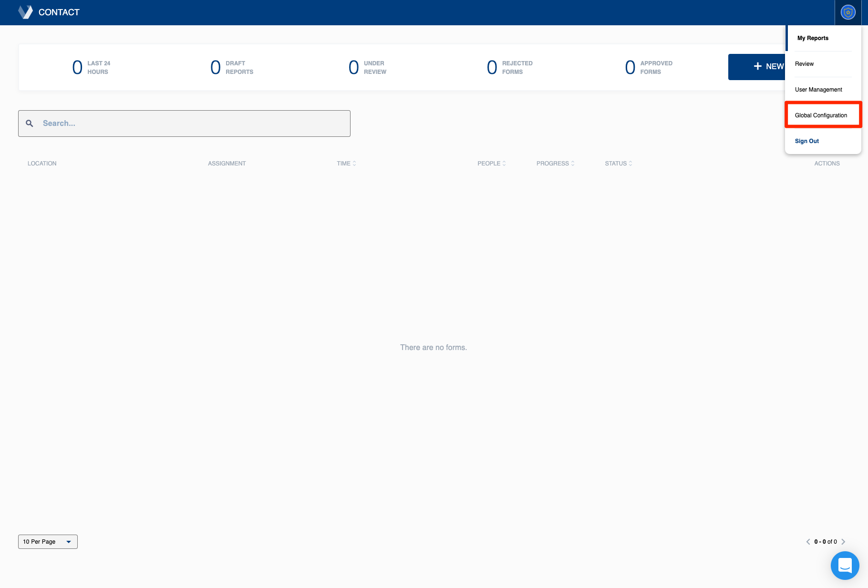Sort by People column arrows

click(x=504, y=164)
